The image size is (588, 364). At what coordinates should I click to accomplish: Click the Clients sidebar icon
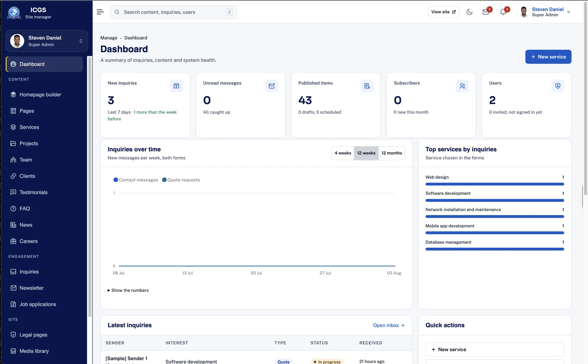pos(13,176)
